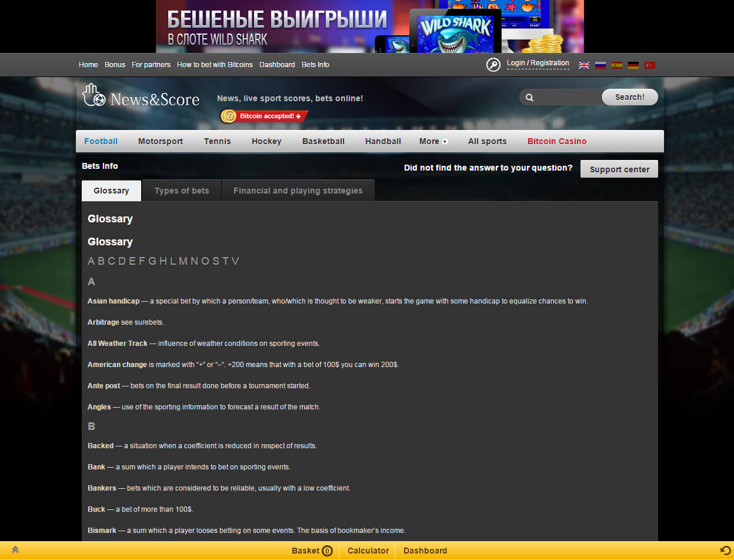Open How to bet with Bitcoins link
734x560 pixels.
[x=215, y=65]
